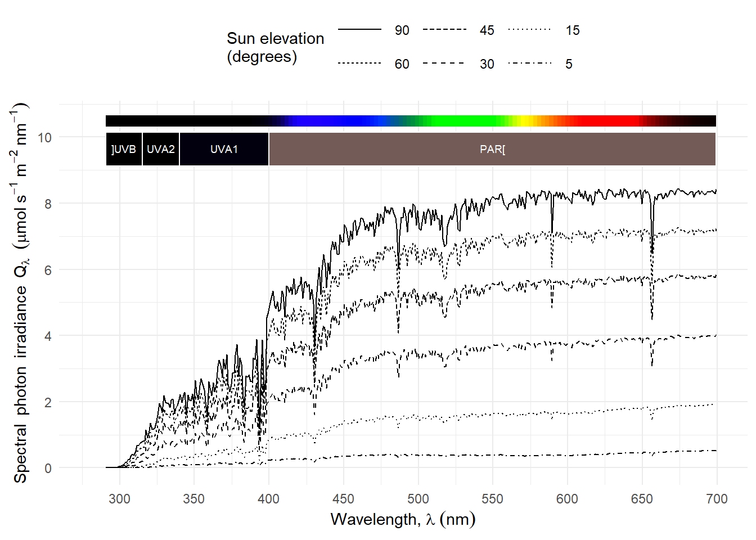Click the green part of the spectrum bar
756x540 pixels.
(x=461, y=121)
